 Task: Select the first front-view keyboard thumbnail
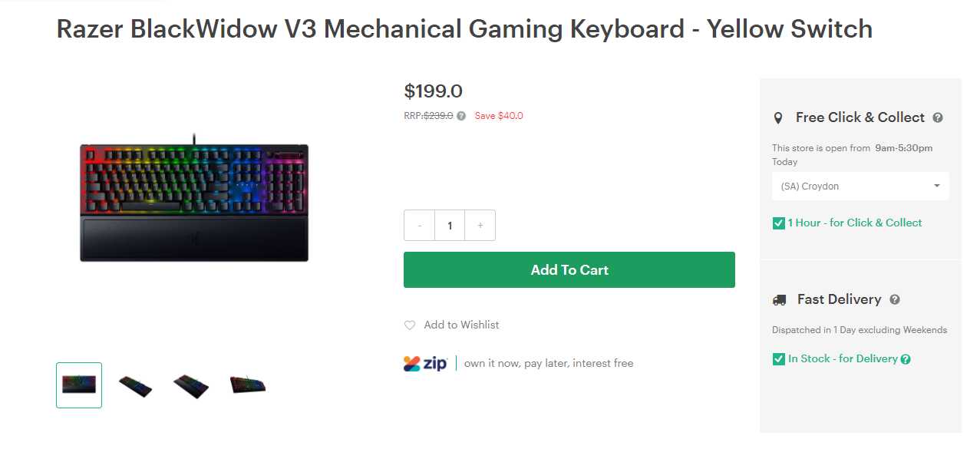pos(79,385)
